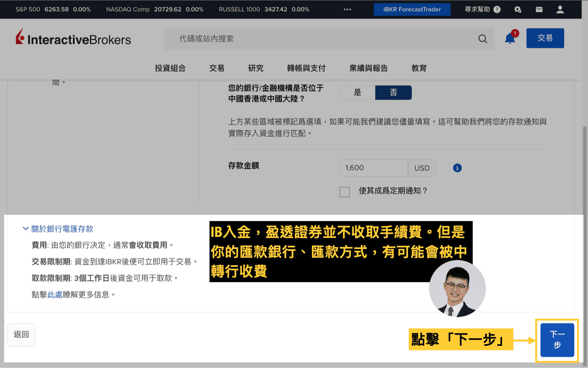Click the help question mark icon
Image resolution: width=588 pixels, height=368 pixels.
coord(497,10)
